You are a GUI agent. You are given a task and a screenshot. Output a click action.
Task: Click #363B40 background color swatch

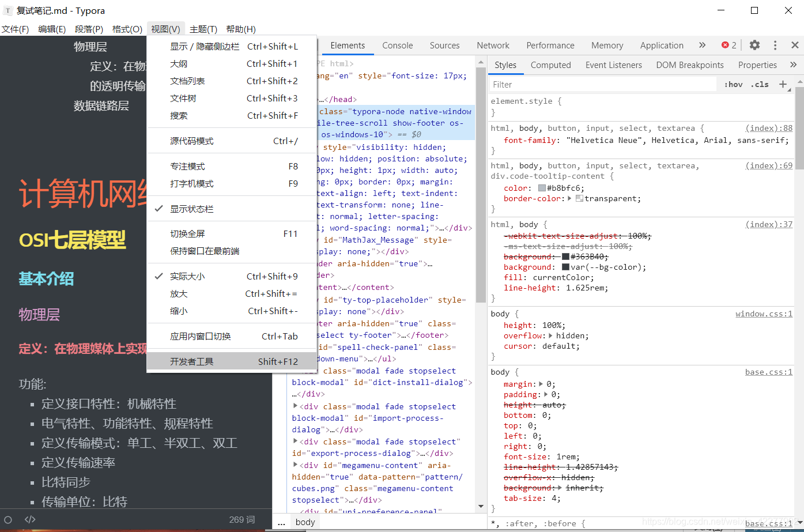click(x=565, y=256)
